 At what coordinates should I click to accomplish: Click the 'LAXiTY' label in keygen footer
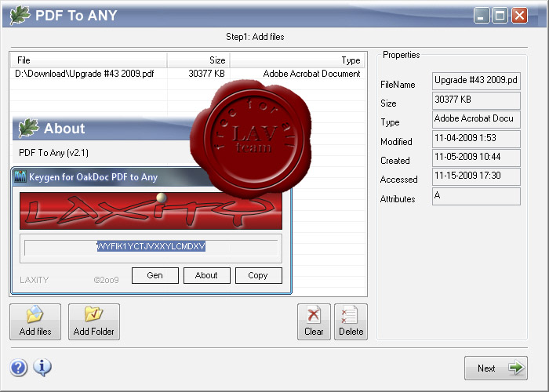click(34, 280)
